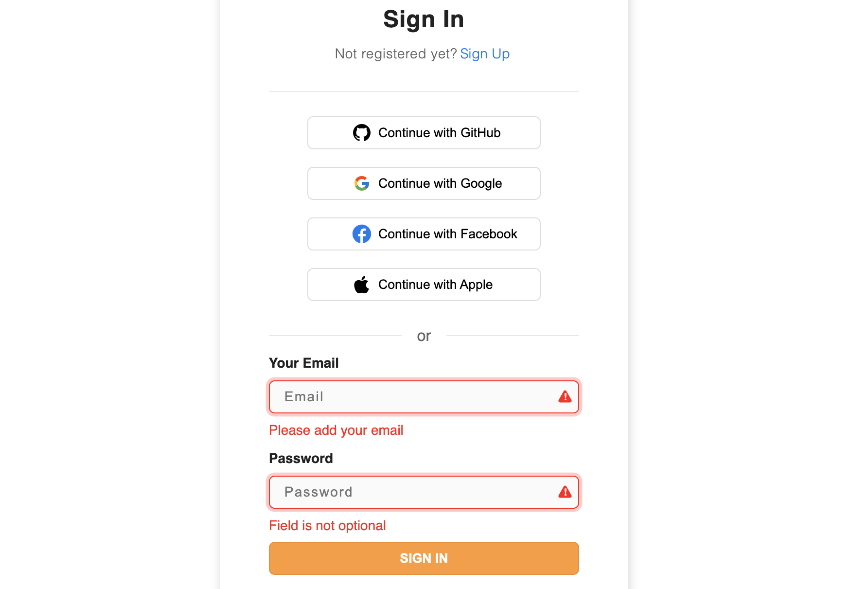Select the Continue with Google button

coord(424,183)
